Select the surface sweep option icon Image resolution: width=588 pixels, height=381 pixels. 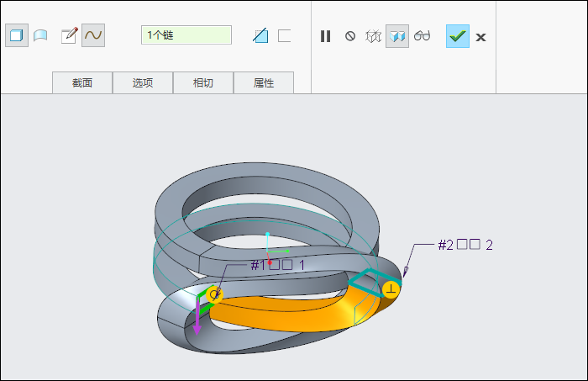click(40, 35)
